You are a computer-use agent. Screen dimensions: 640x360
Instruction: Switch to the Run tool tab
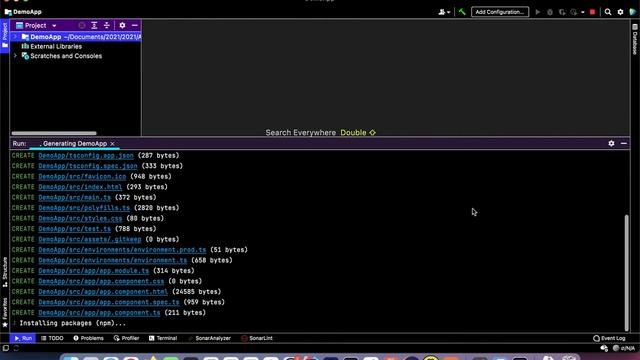(x=23, y=338)
